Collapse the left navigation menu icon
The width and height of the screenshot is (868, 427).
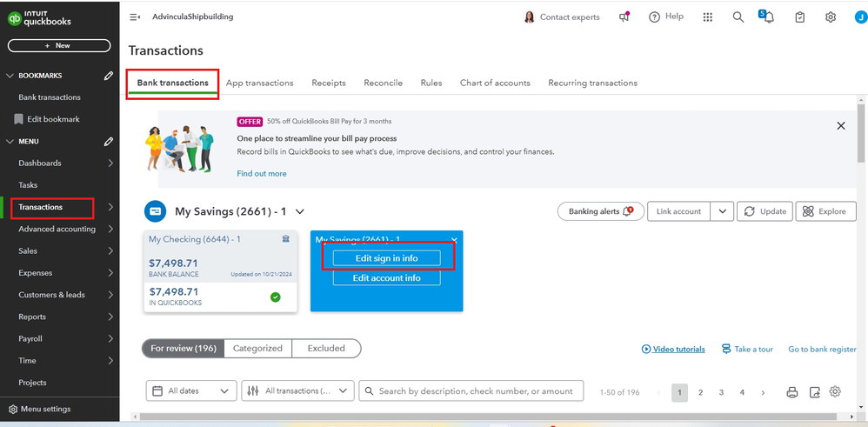pos(135,17)
